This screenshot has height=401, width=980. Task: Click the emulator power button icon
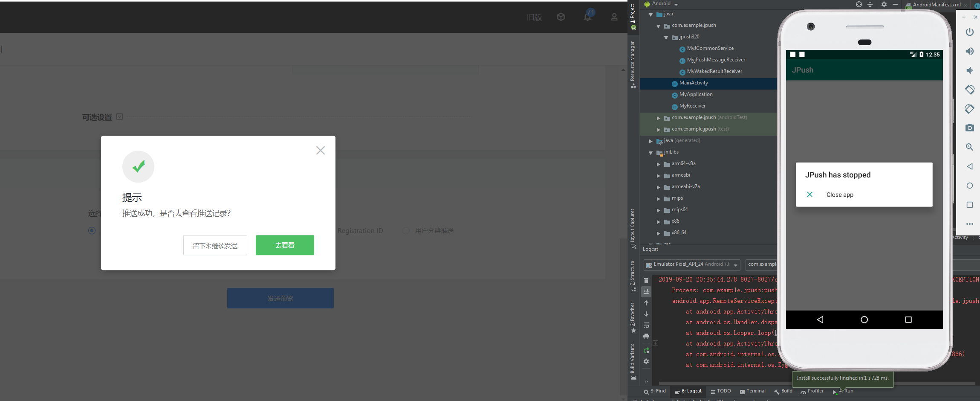[x=969, y=32]
